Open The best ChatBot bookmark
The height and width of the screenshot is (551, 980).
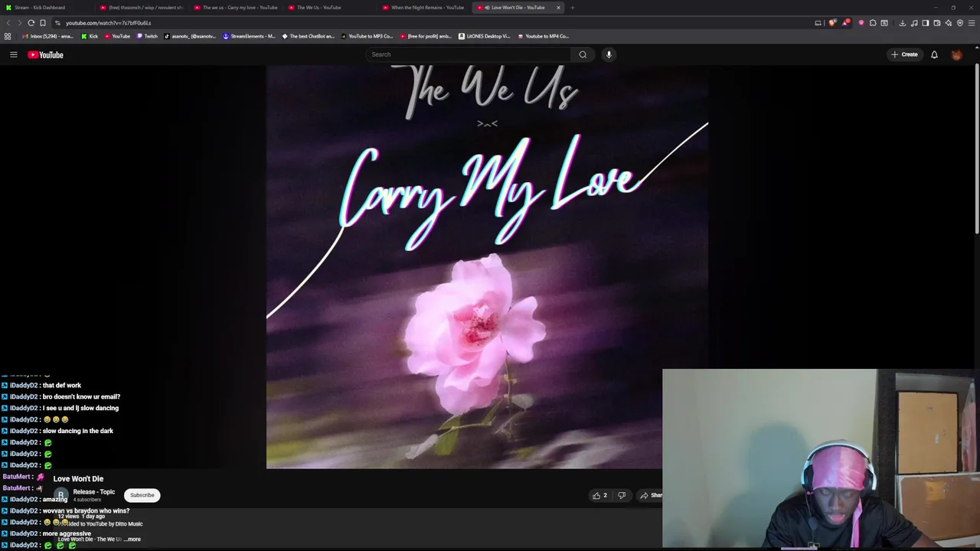(x=309, y=36)
